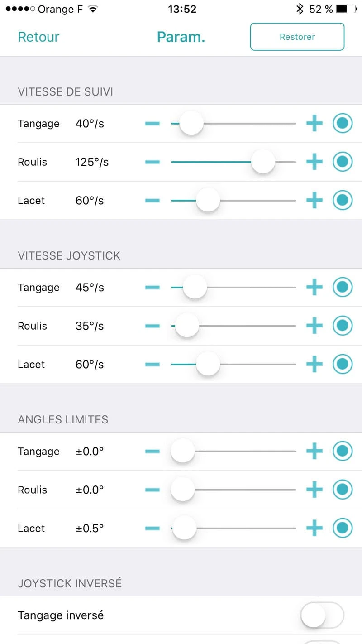
Task: Tap minus for joystick Roulis speed
Action: pyautogui.click(x=152, y=326)
